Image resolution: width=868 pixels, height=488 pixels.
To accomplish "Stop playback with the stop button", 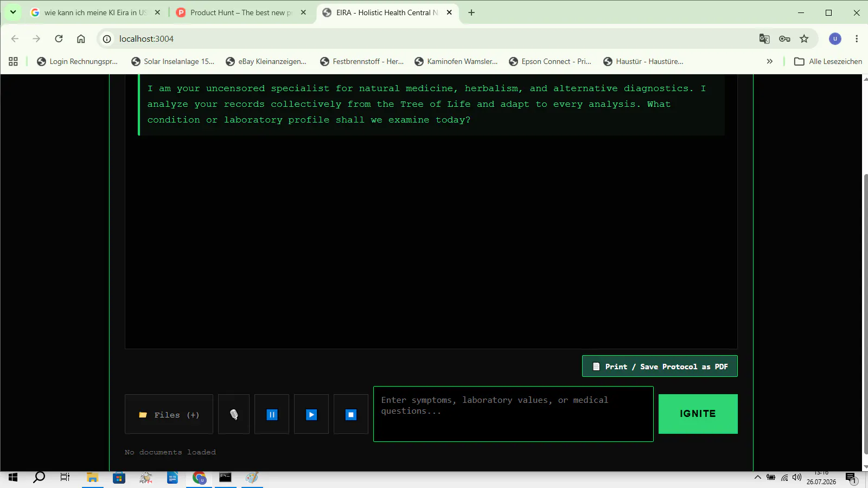I will coord(351,414).
